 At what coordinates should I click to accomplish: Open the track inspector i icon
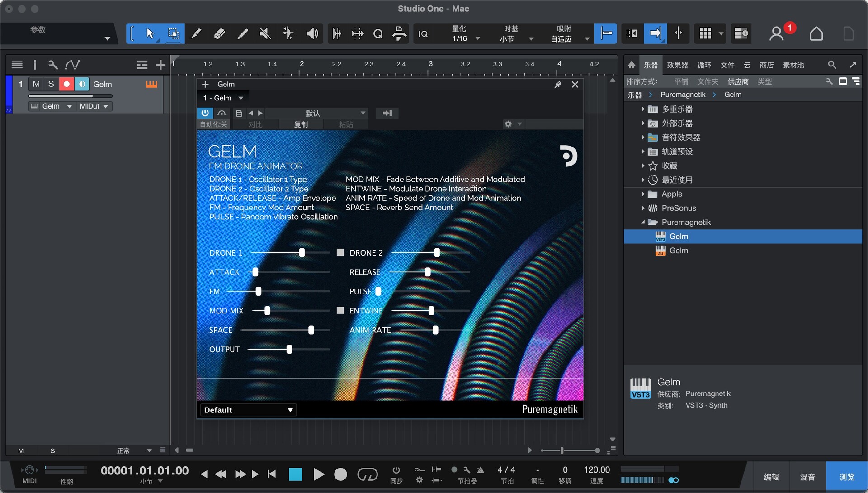35,65
